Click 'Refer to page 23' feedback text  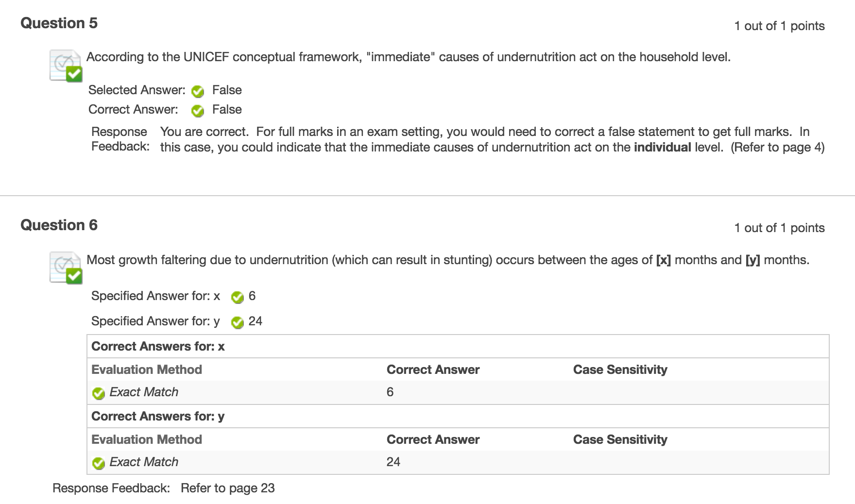tap(228, 488)
